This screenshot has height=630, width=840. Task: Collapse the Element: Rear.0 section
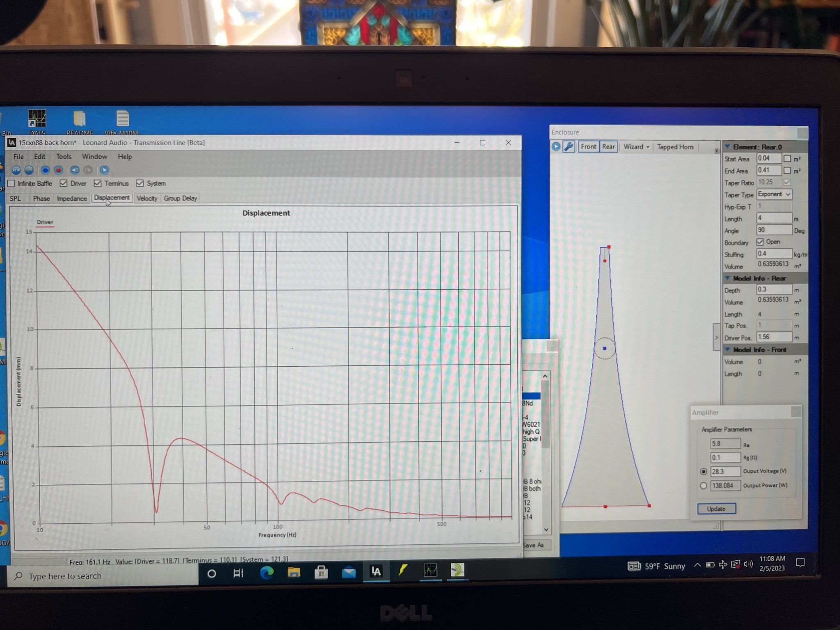tap(727, 146)
